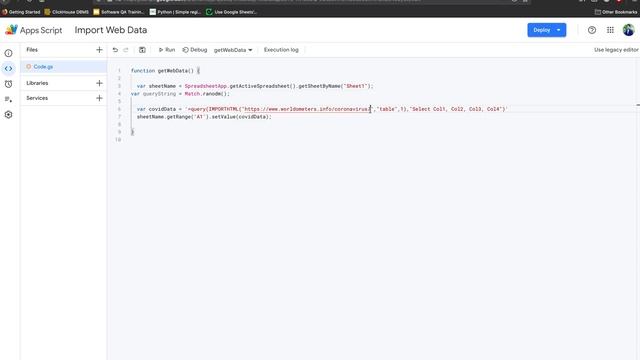The image size is (640, 360).
Task: Rename the Import Web Data project title
Action: [x=111, y=30]
